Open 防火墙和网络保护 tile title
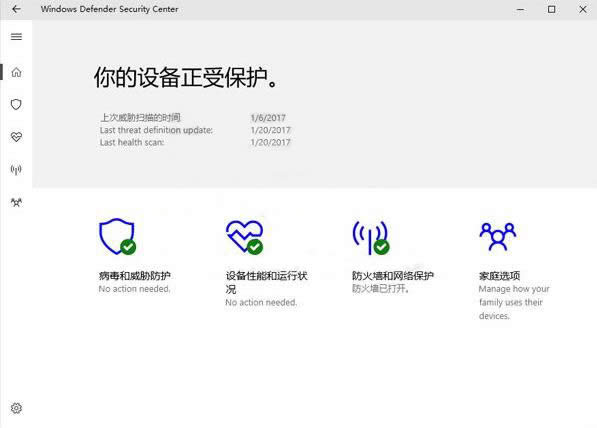The width and height of the screenshot is (597, 428). pyautogui.click(x=393, y=275)
